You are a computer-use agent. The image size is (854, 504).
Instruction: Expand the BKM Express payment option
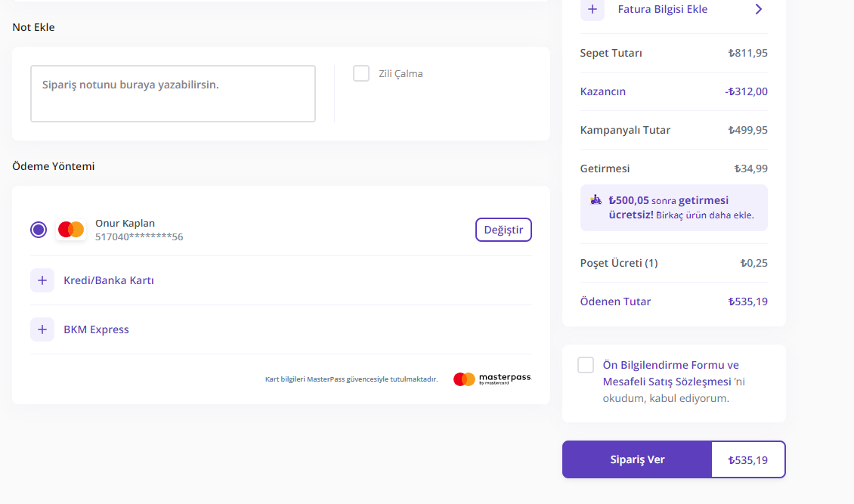point(96,329)
